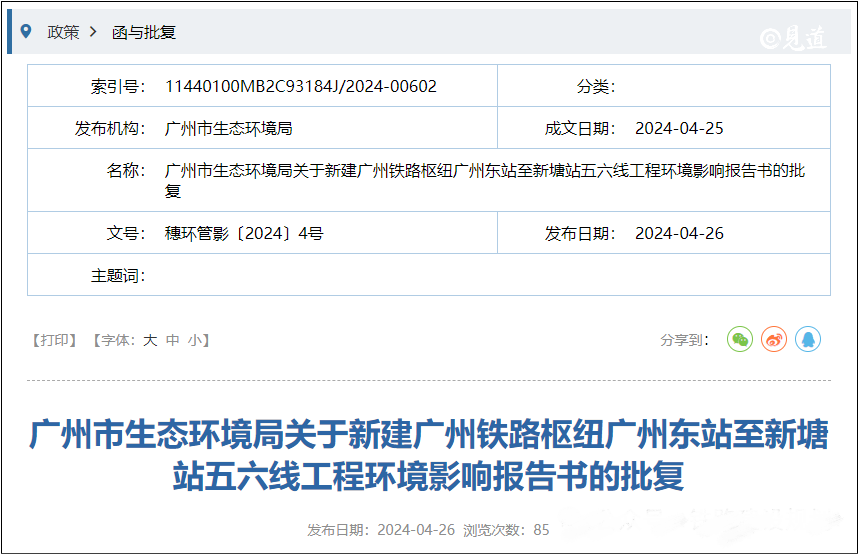Click the location pin icon in breadcrumb
This screenshot has width=859, height=554.
(x=26, y=31)
